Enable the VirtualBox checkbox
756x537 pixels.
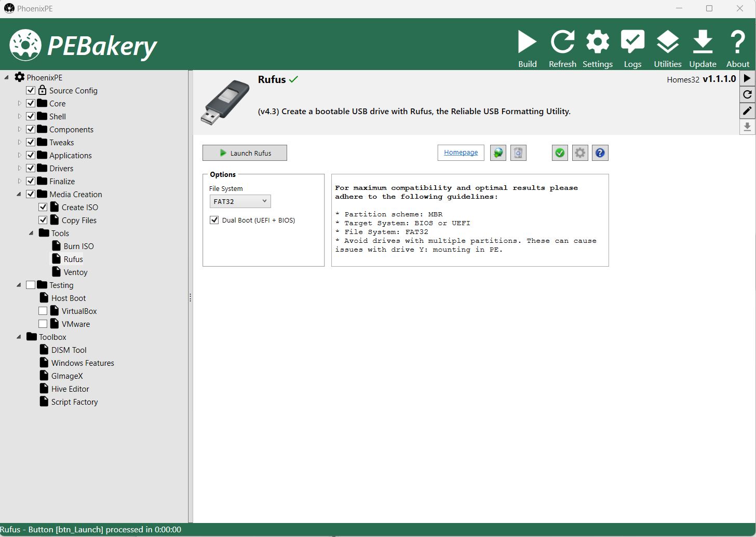43,311
